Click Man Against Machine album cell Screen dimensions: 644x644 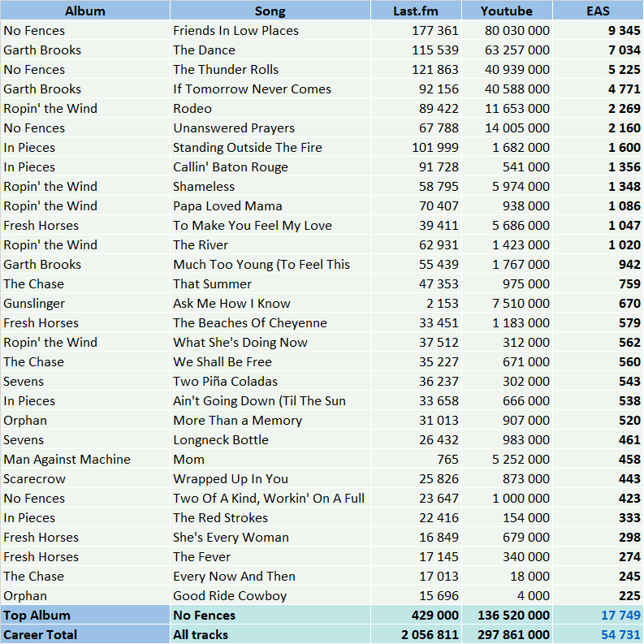tap(85, 460)
